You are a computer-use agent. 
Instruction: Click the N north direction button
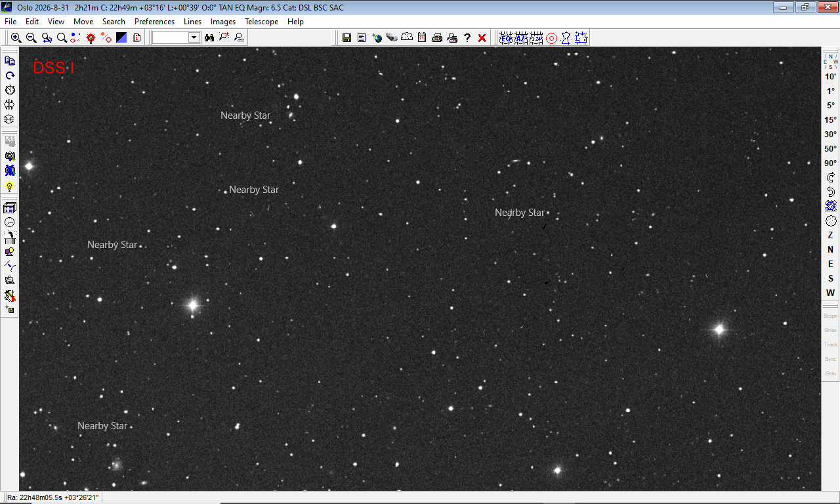point(831,249)
